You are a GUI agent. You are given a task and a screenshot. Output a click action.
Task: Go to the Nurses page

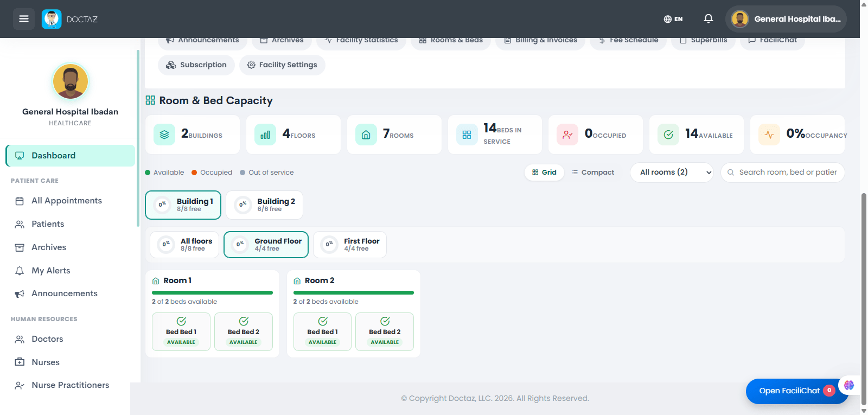tap(46, 362)
